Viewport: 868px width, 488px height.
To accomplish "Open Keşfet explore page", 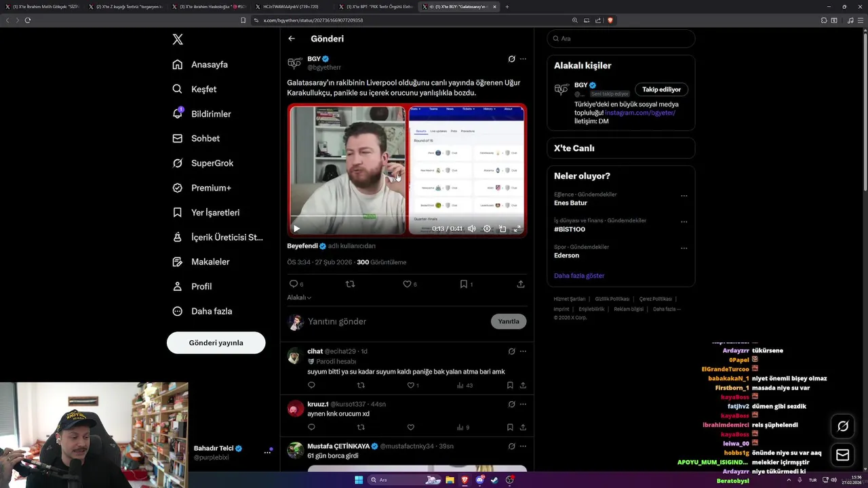I will coord(195,89).
